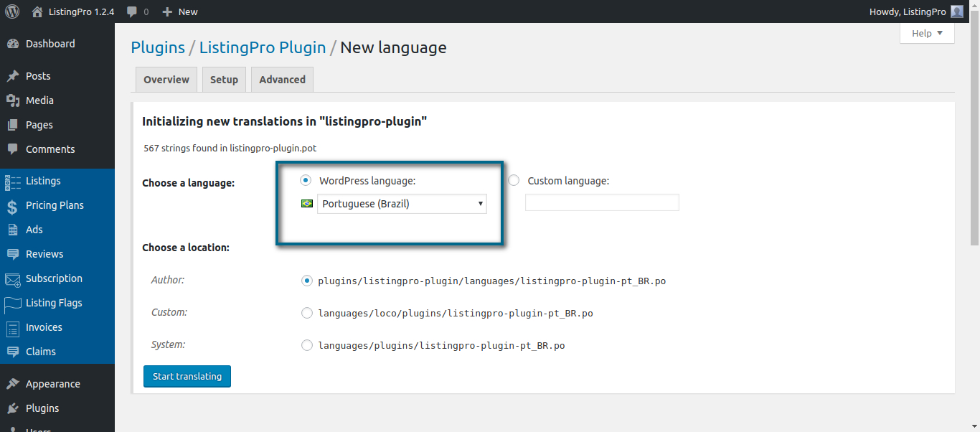
Task: Click the Media library icon
Action: click(x=12, y=100)
